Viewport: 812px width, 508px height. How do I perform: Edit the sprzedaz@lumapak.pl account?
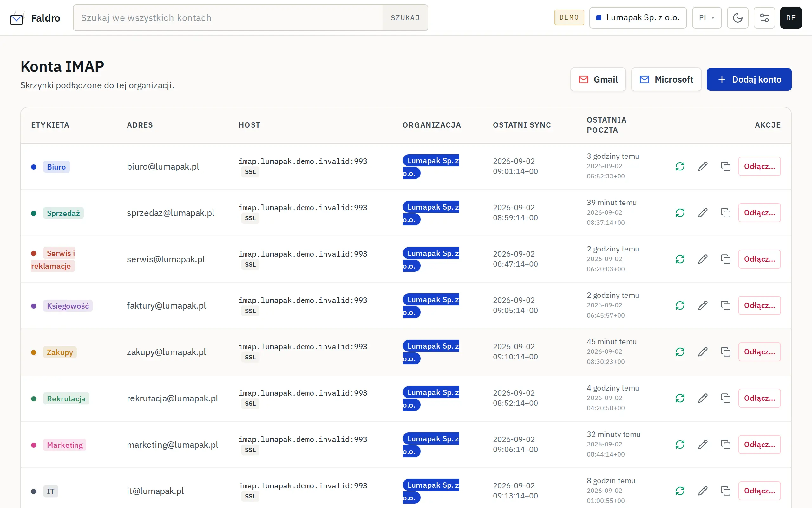(x=703, y=213)
